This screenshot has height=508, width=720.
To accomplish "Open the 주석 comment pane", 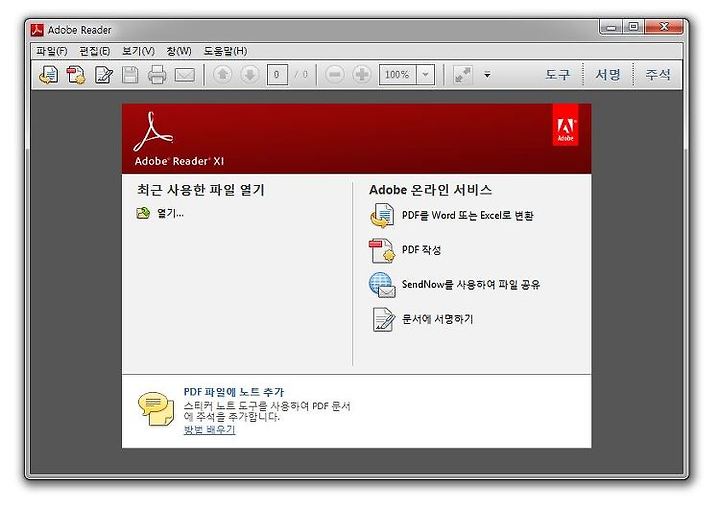I will [658, 74].
